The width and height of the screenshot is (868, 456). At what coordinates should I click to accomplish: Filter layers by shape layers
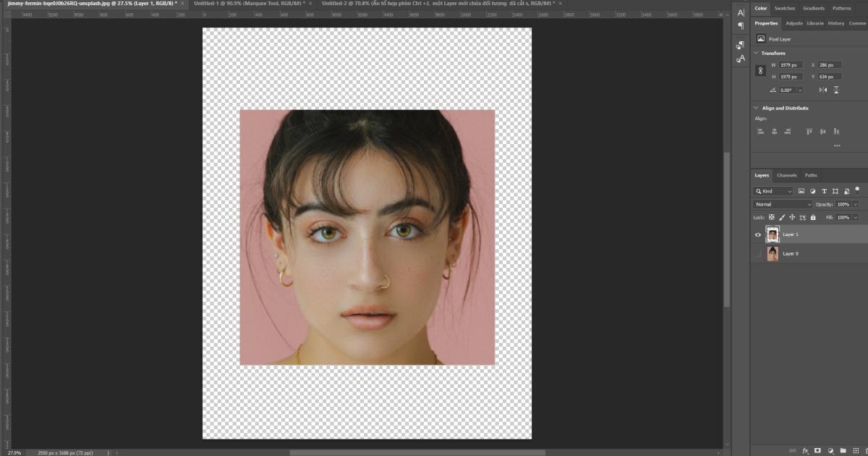835,191
